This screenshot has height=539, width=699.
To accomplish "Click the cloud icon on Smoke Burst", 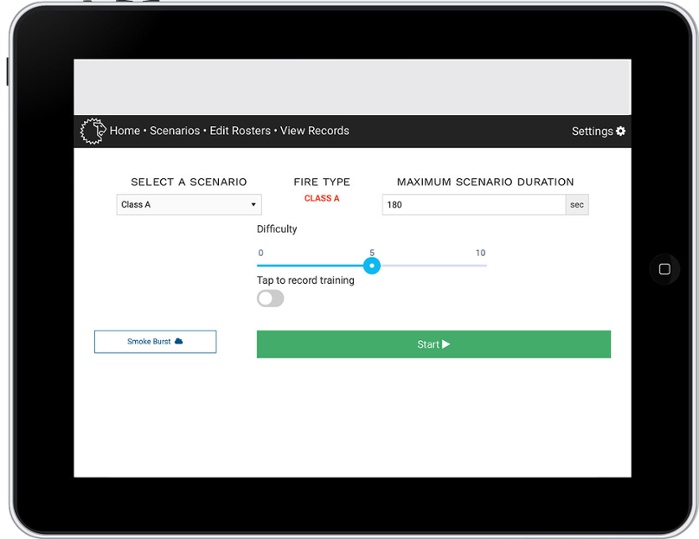I will [x=179, y=342].
